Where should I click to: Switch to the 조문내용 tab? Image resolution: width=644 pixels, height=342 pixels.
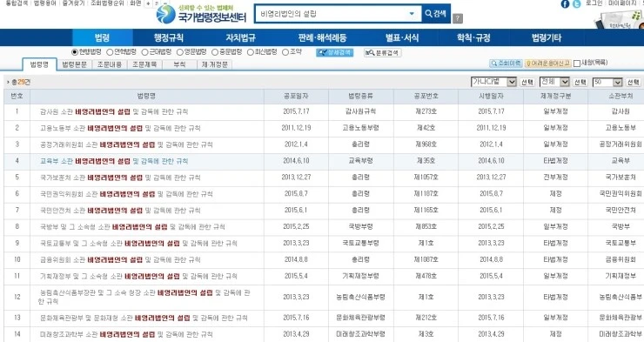(110, 65)
